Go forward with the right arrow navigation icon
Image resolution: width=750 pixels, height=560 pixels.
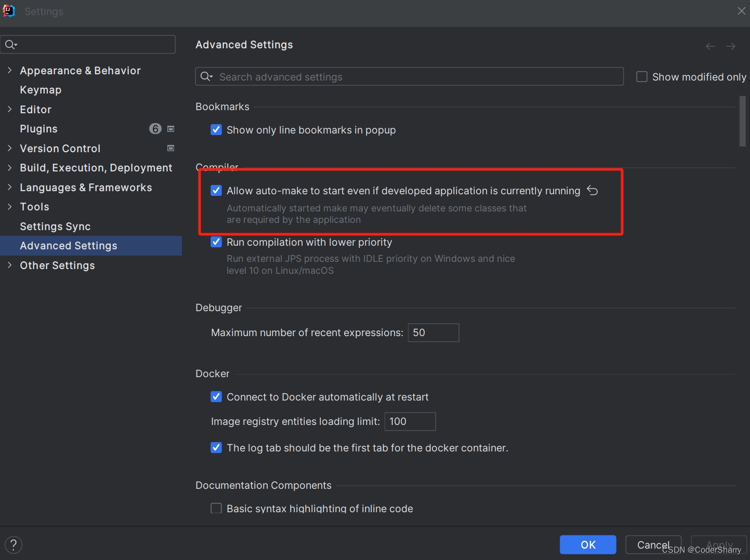(731, 46)
